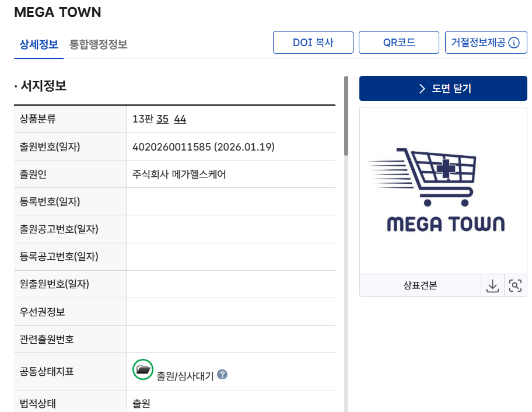Screen dimensions: 532x412
Task: Click the green folder status icon
Action: [143, 369]
